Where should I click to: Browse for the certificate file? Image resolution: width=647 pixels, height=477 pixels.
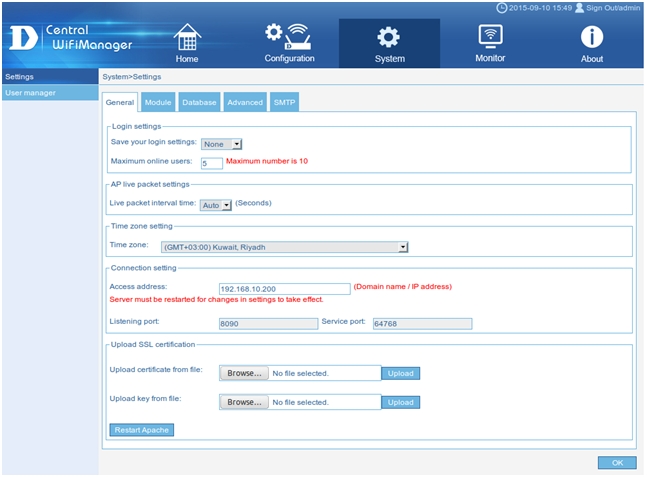click(x=244, y=373)
